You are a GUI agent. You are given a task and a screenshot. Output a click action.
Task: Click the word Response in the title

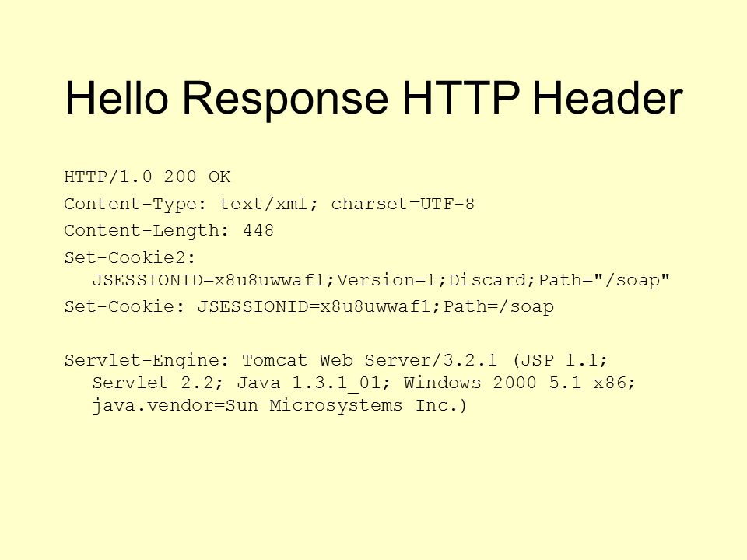click(286, 99)
